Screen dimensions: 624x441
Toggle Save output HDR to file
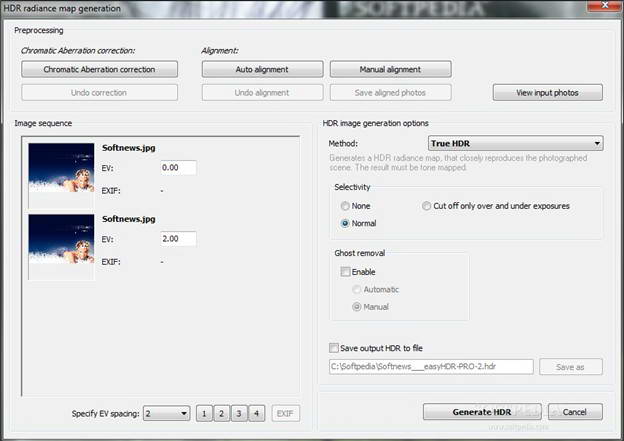click(376, 348)
